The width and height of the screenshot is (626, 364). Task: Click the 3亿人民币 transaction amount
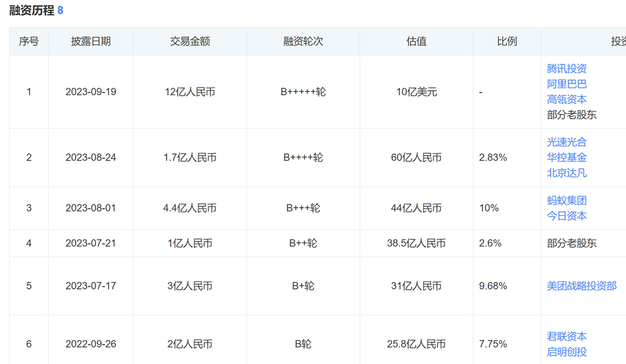click(190, 286)
